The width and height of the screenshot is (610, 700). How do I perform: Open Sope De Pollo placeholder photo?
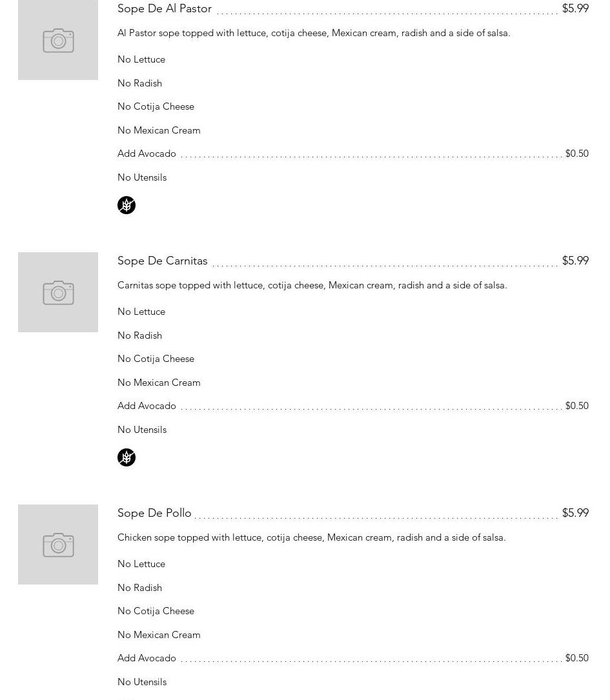[x=58, y=545]
